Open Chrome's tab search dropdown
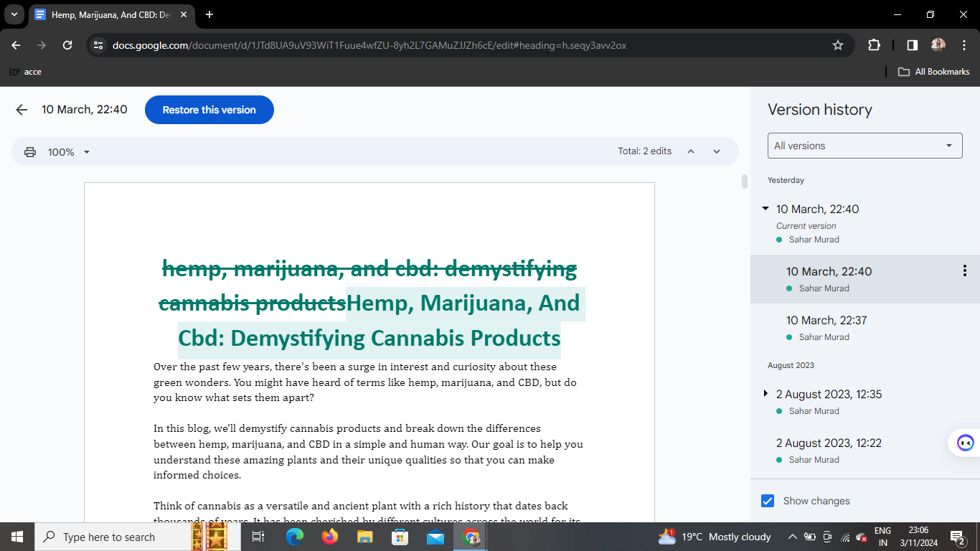 [x=14, y=14]
